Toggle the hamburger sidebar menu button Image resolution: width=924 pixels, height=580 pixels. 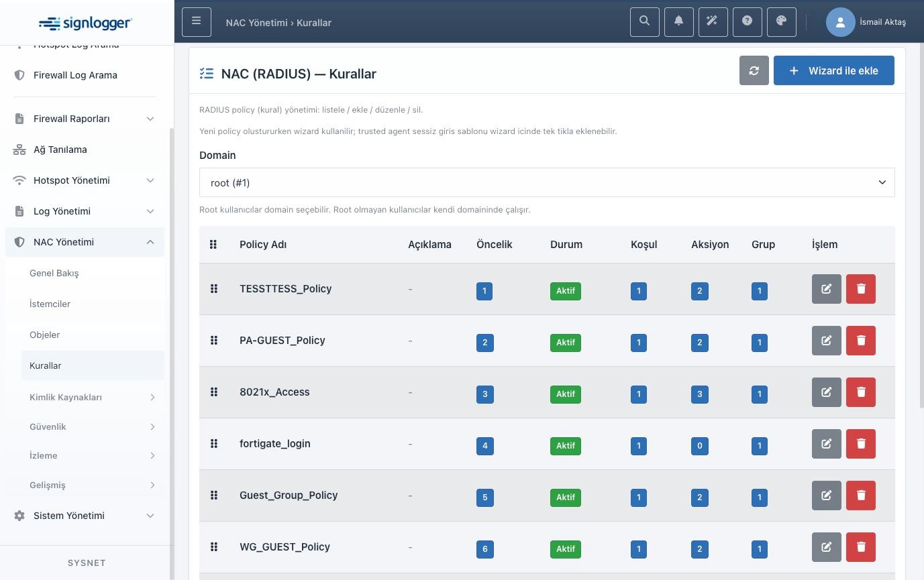pos(196,22)
